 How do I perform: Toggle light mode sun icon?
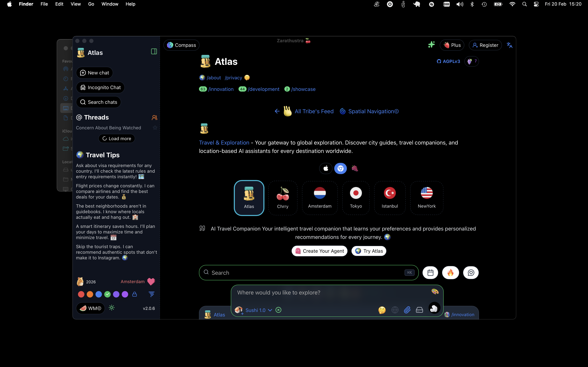pos(111,308)
